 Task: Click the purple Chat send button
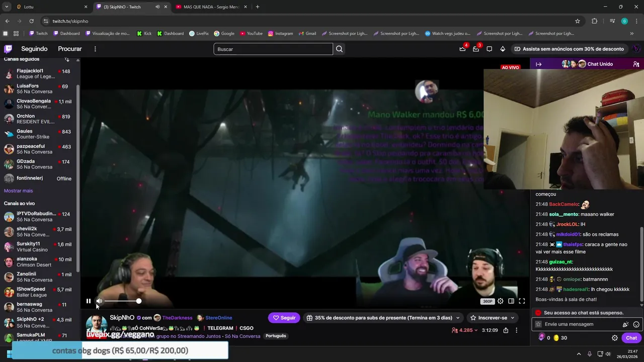coord(631,338)
